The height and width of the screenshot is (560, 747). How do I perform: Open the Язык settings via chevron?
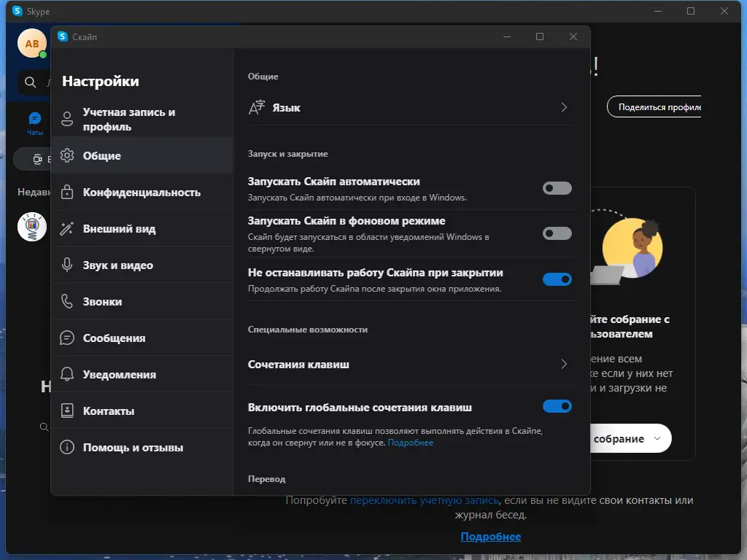click(x=563, y=106)
